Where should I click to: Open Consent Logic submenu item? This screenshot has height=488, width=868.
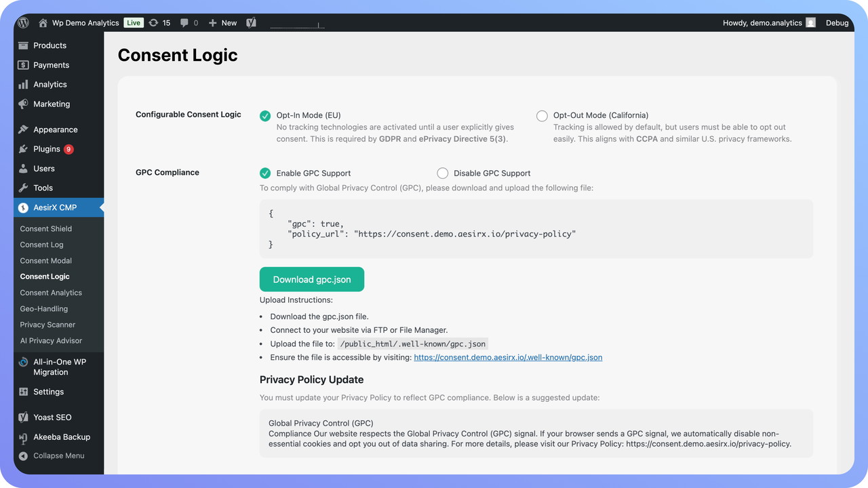point(45,277)
